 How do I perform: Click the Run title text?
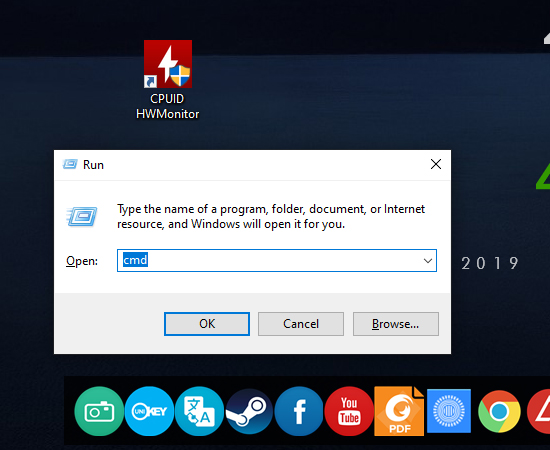click(x=93, y=164)
